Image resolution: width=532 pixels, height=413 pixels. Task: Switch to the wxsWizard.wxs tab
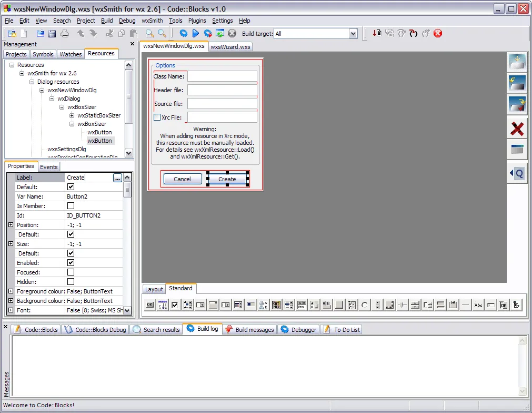click(x=230, y=46)
